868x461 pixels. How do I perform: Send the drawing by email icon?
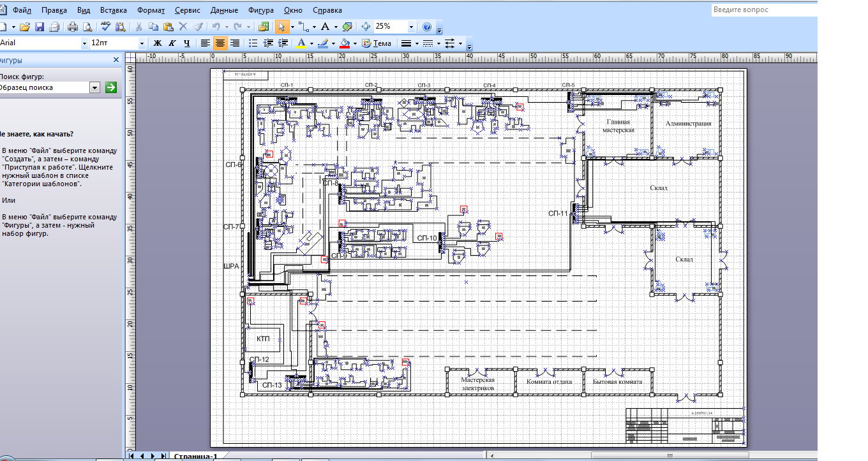click(55, 27)
